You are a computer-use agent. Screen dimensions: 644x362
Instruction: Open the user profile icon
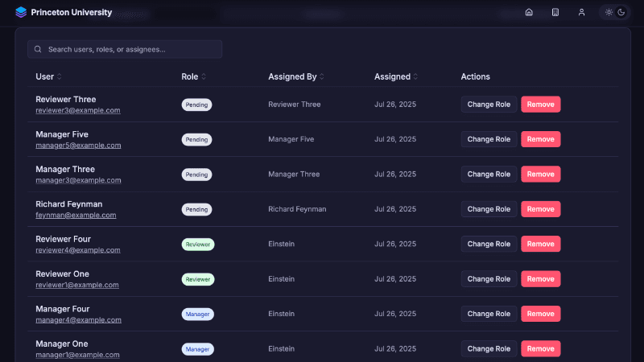581,12
